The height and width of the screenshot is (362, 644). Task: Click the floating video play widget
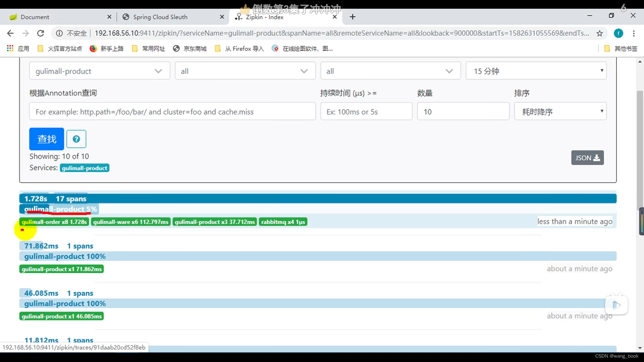click(x=616, y=305)
